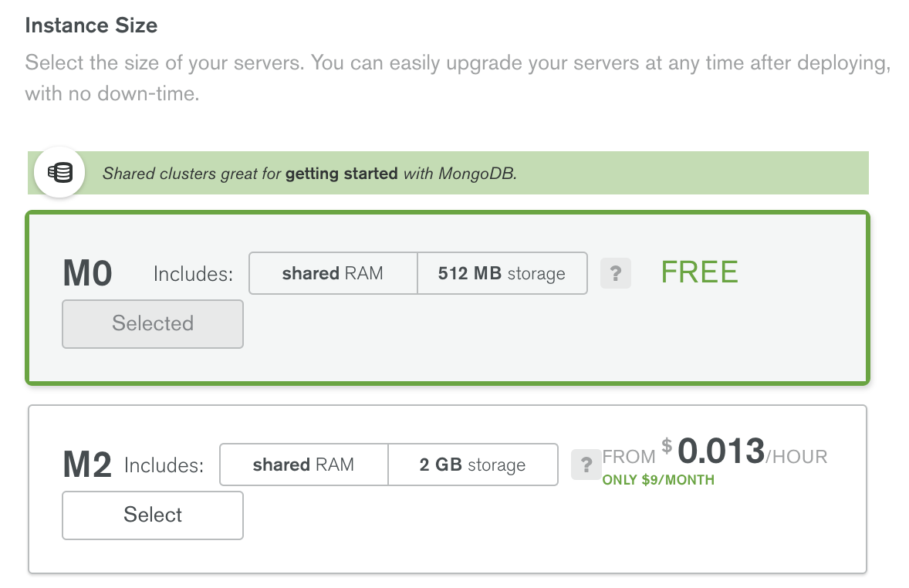
Task: Click the M0 shared RAM box
Action: pos(333,273)
